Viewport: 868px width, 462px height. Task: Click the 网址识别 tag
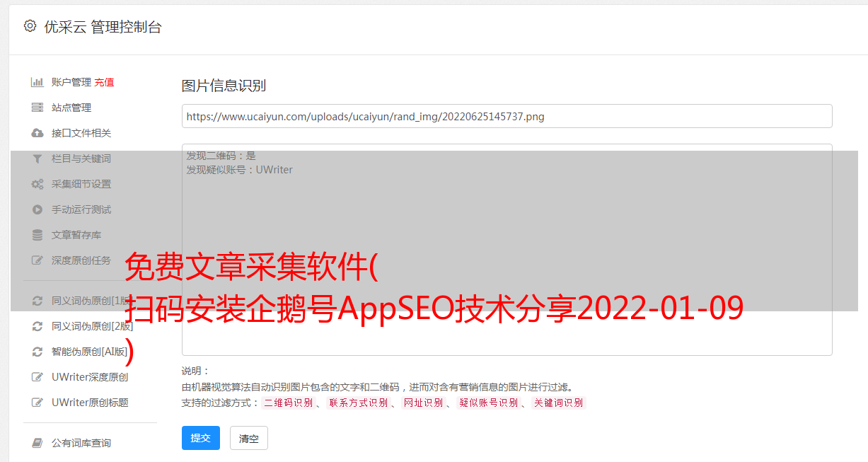[424, 403]
